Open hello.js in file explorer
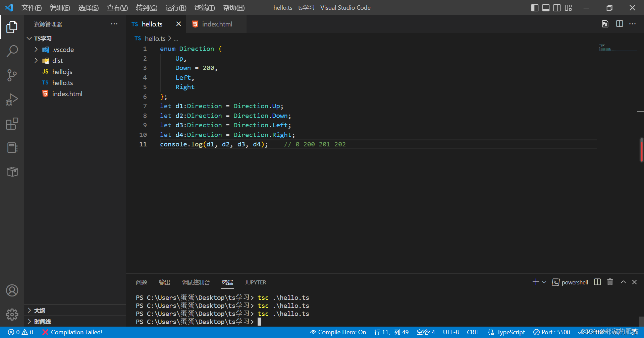The image size is (644, 338). tap(75, 72)
